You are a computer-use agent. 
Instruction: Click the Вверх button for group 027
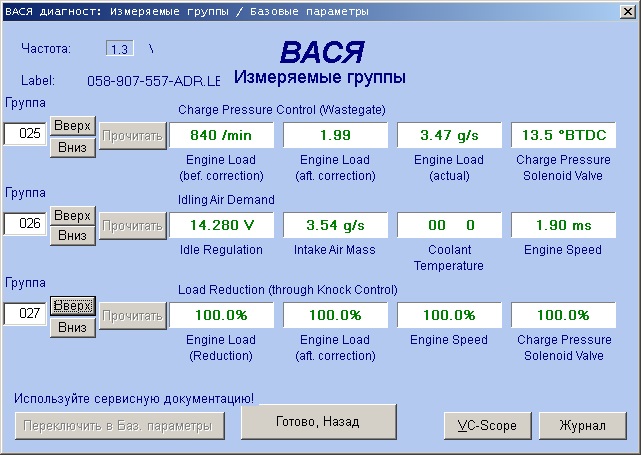coord(73,306)
